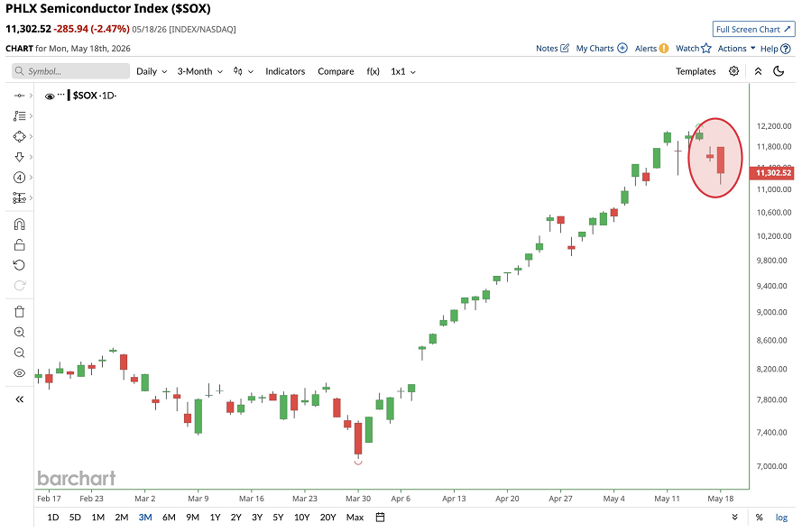
Task: Open f(x) expressions menu
Action: pos(373,71)
